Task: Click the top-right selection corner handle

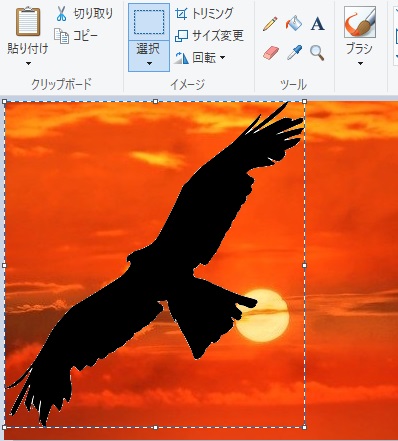Action: 304,101
